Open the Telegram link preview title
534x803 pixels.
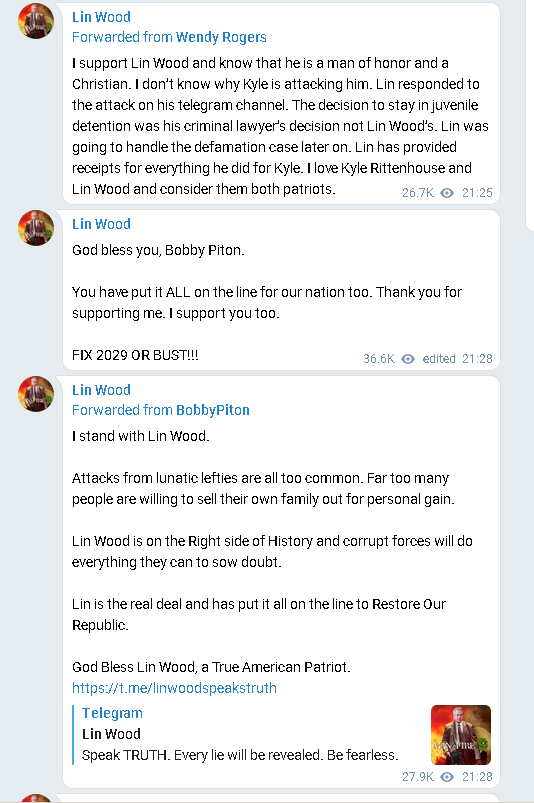click(112, 713)
